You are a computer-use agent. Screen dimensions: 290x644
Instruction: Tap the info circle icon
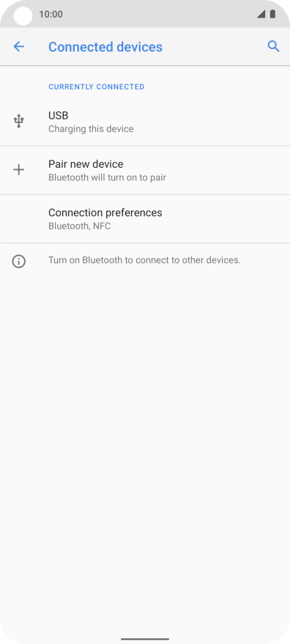(19, 262)
